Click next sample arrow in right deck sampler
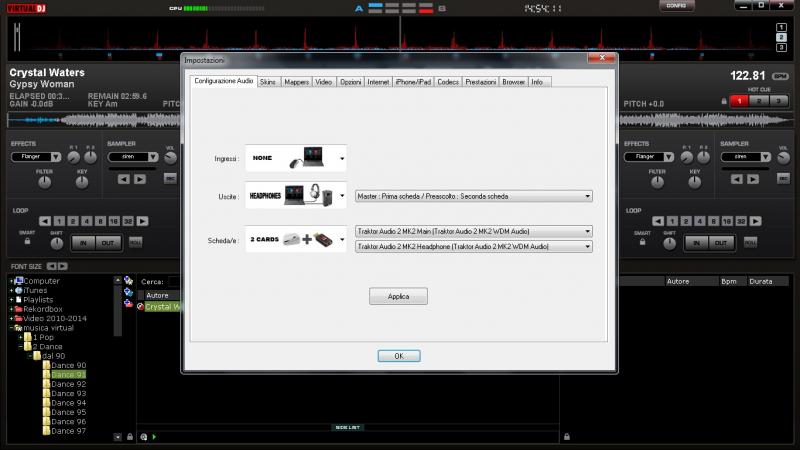The height and width of the screenshot is (450, 800). coord(753,179)
